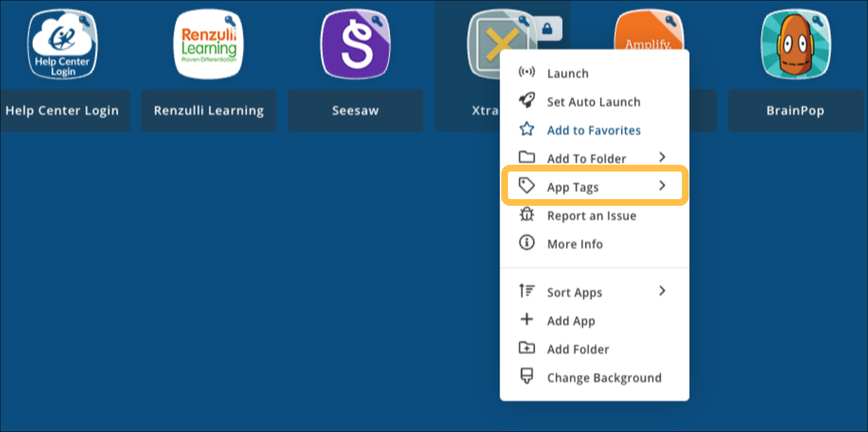868x432 pixels.
Task: Expand the Add To Folder submenu arrow
Action: (662, 157)
